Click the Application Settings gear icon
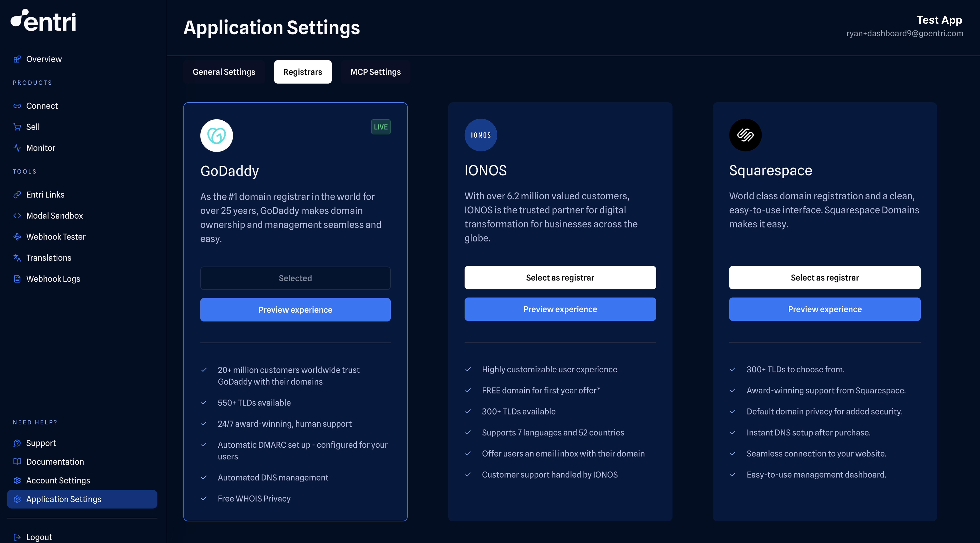Viewport: 980px width, 543px height. 17,499
